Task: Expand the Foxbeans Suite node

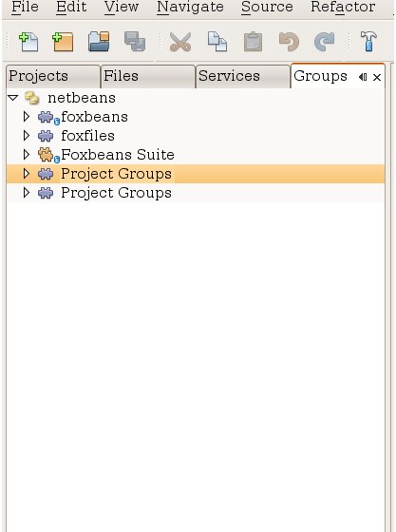Action: tap(26, 155)
